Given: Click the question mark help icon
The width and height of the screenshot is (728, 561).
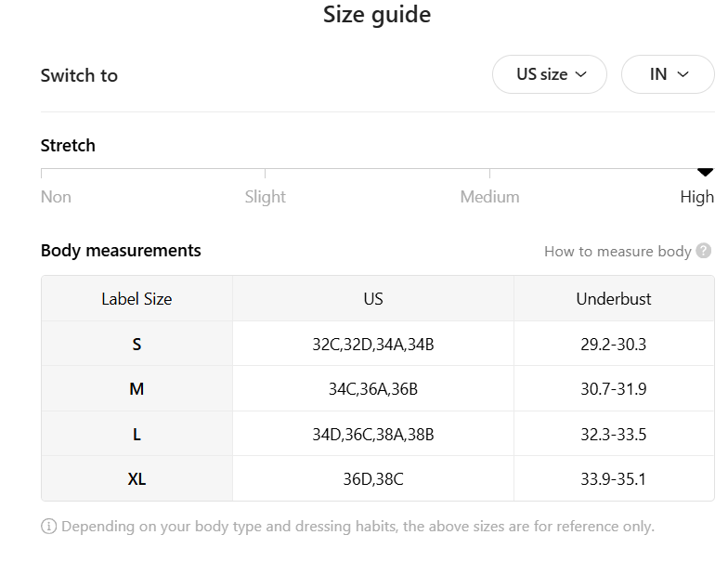Looking at the screenshot, I should coord(704,251).
